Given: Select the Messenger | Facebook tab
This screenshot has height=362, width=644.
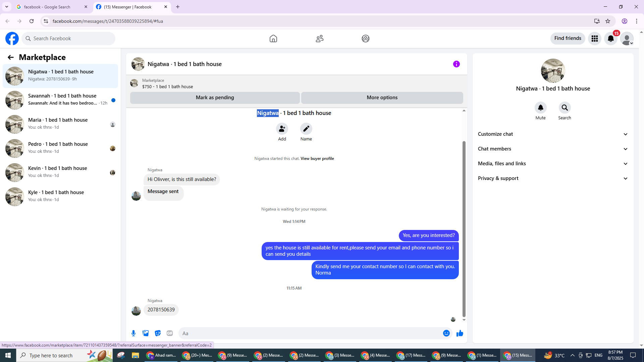Looking at the screenshot, I should point(128,7).
